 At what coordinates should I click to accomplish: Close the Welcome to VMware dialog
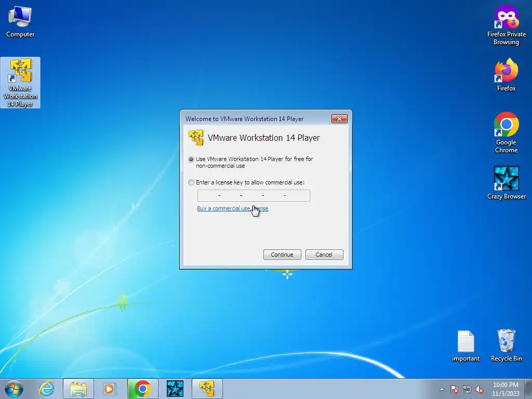coord(339,118)
